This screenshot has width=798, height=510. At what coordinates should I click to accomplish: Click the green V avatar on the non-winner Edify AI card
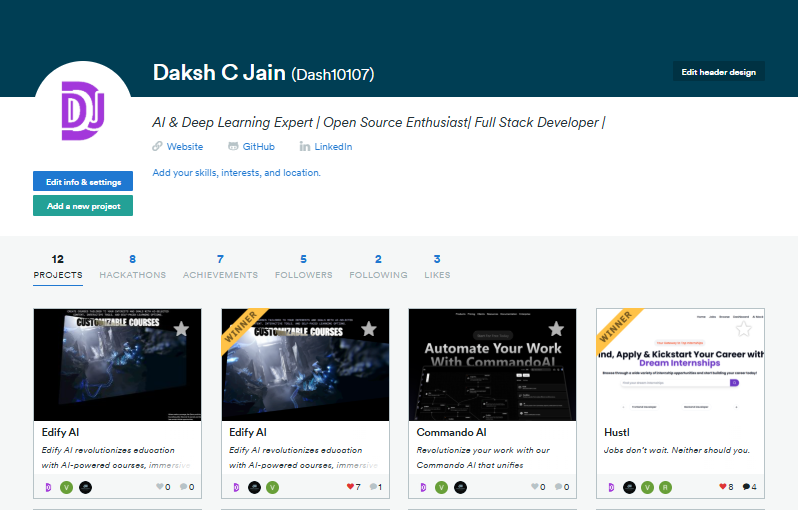click(x=67, y=488)
